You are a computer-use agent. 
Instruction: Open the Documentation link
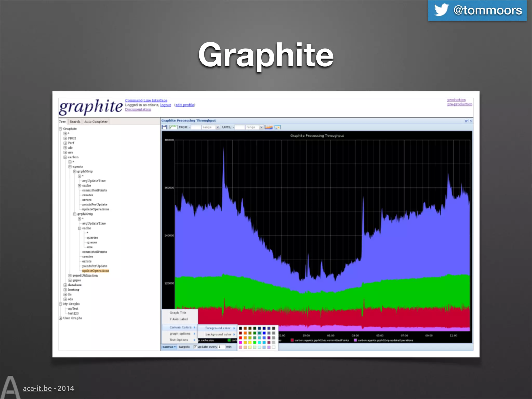(x=138, y=110)
